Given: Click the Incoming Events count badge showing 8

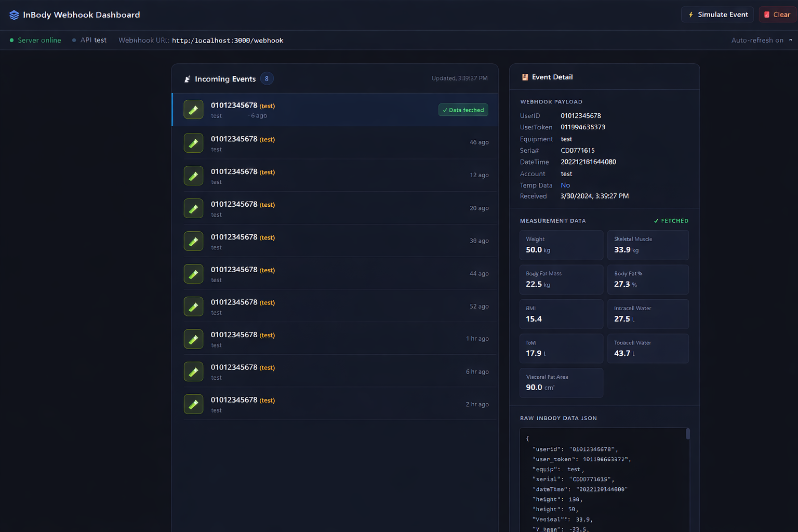Looking at the screenshot, I should (x=267, y=78).
